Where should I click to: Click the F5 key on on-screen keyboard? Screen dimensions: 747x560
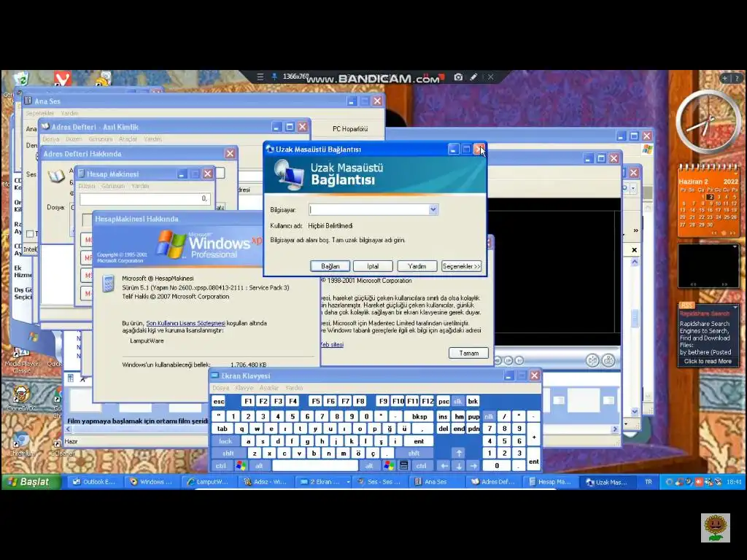[x=316, y=402]
